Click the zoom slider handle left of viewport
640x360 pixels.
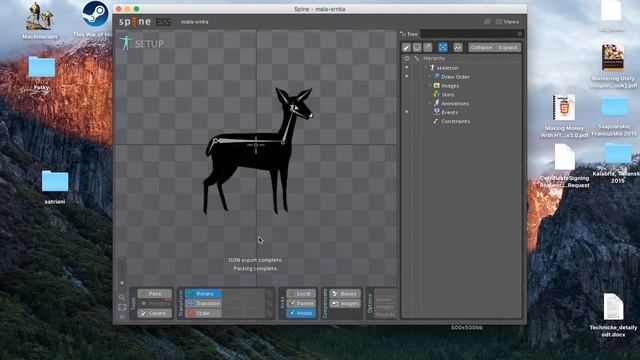pyautogui.click(x=122, y=283)
